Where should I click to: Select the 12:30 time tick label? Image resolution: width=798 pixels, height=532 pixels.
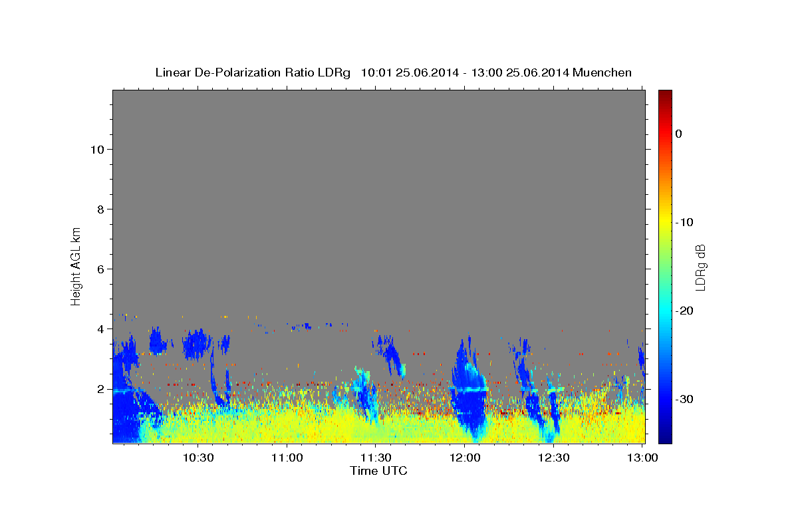553,458
